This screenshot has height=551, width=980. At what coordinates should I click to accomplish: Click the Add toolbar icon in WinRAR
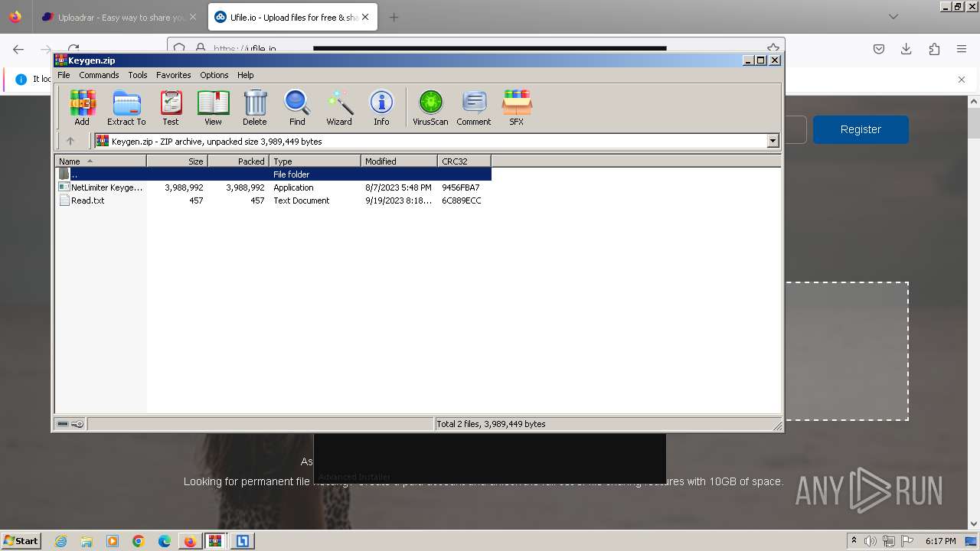click(x=82, y=107)
